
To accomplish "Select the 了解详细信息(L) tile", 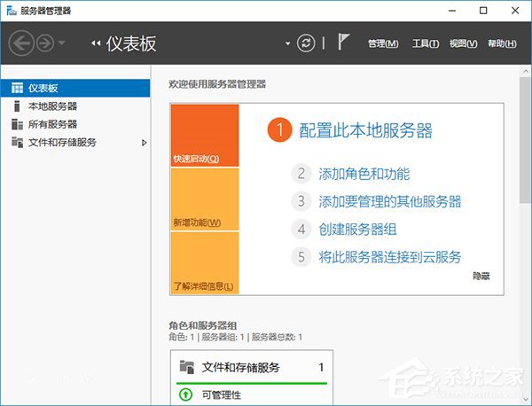I will pos(205,263).
